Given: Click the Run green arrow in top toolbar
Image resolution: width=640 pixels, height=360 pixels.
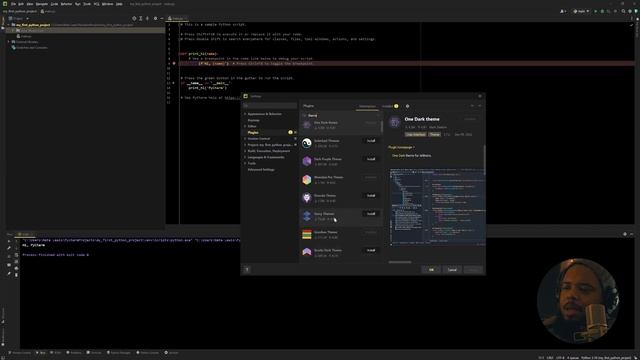Looking at the screenshot, I should click(x=596, y=11).
